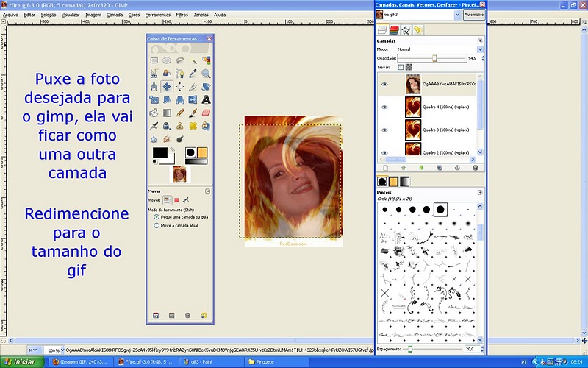Select the Select by Color tool

[206, 60]
